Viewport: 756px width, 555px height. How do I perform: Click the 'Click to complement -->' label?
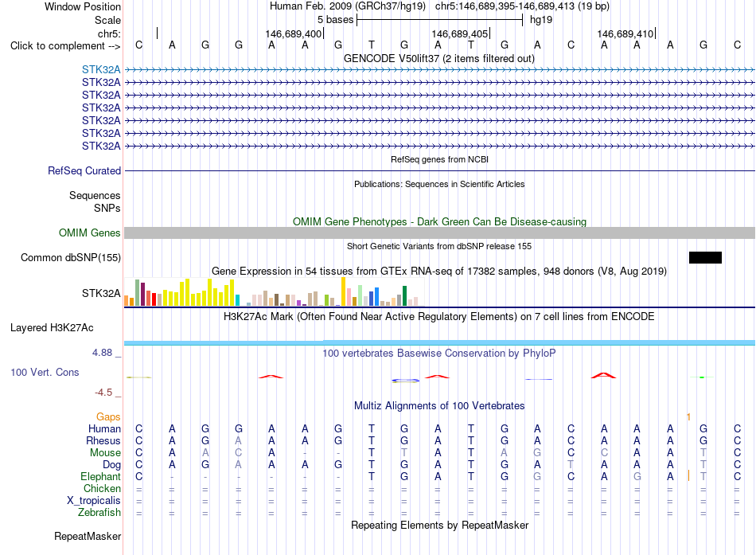click(x=65, y=46)
